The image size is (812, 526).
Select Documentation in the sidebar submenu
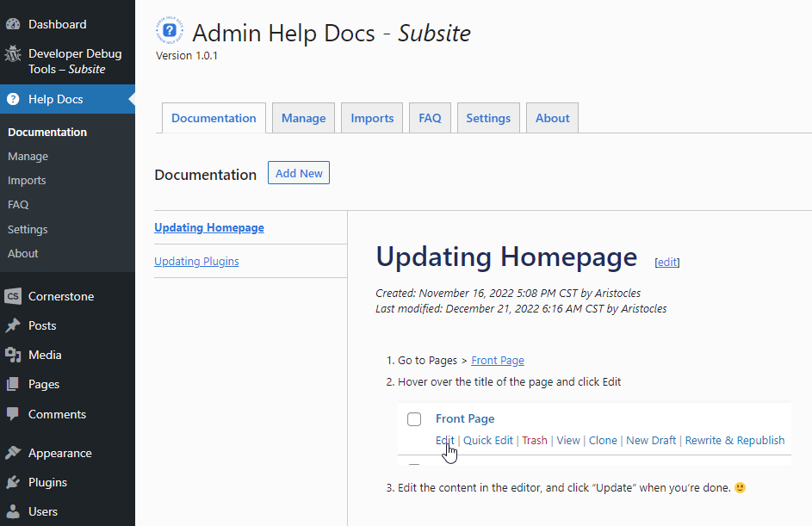pyautogui.click(x=46, y=132)
